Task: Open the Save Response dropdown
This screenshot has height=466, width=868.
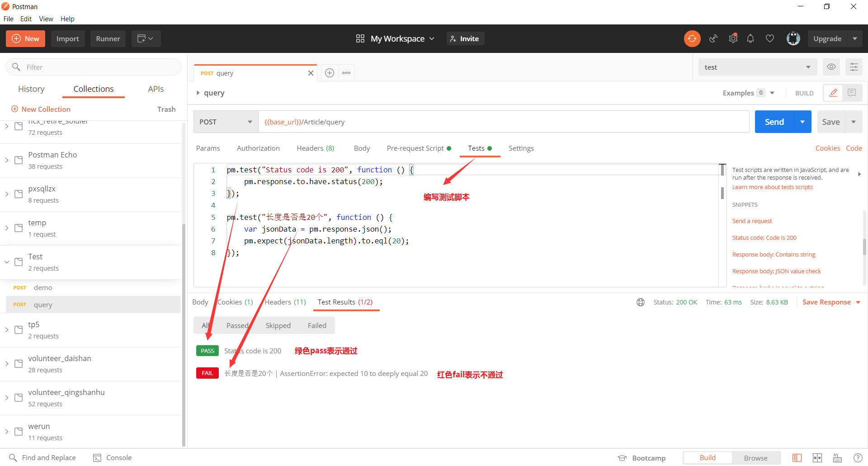Action: pos(831,302)
